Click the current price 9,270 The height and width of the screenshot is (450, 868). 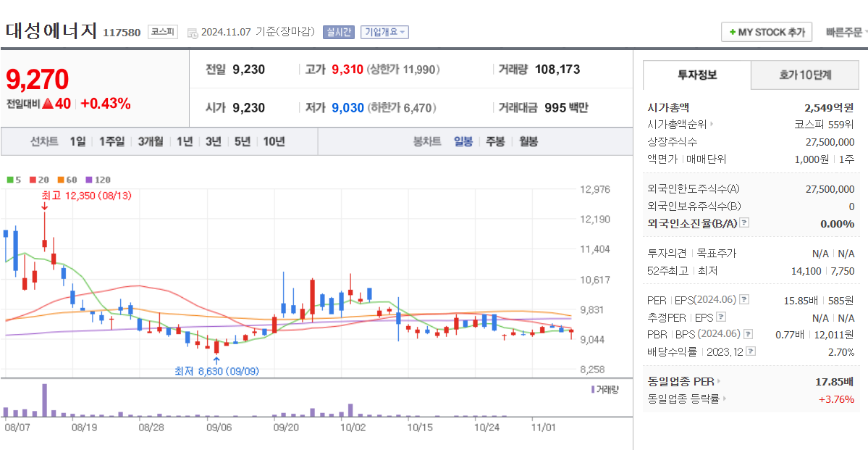[37, 79]
